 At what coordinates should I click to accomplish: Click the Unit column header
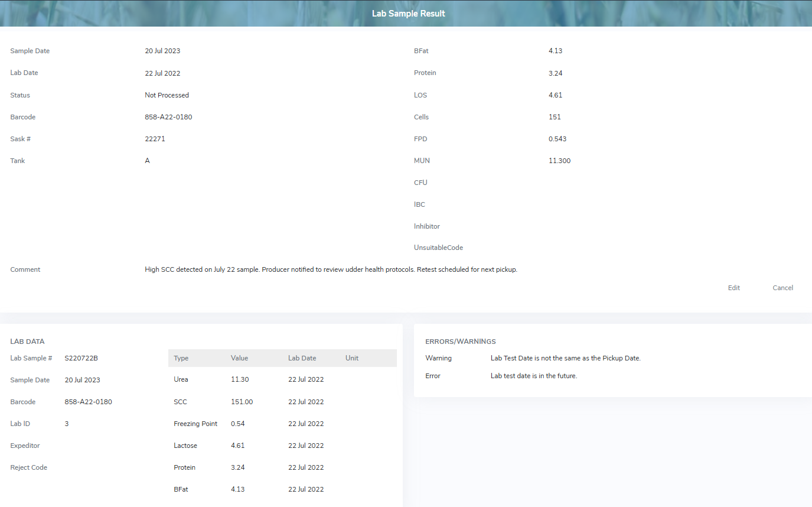pyautogui.click(x=352, y=358)
